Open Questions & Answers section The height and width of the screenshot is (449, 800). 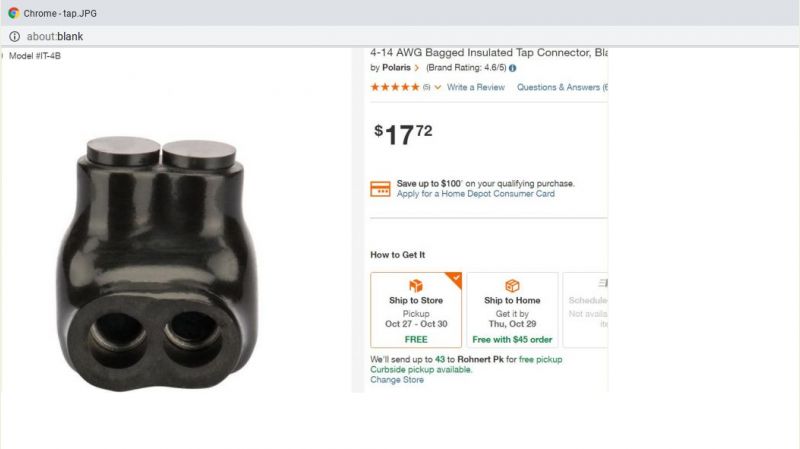(x=562, y=87)
